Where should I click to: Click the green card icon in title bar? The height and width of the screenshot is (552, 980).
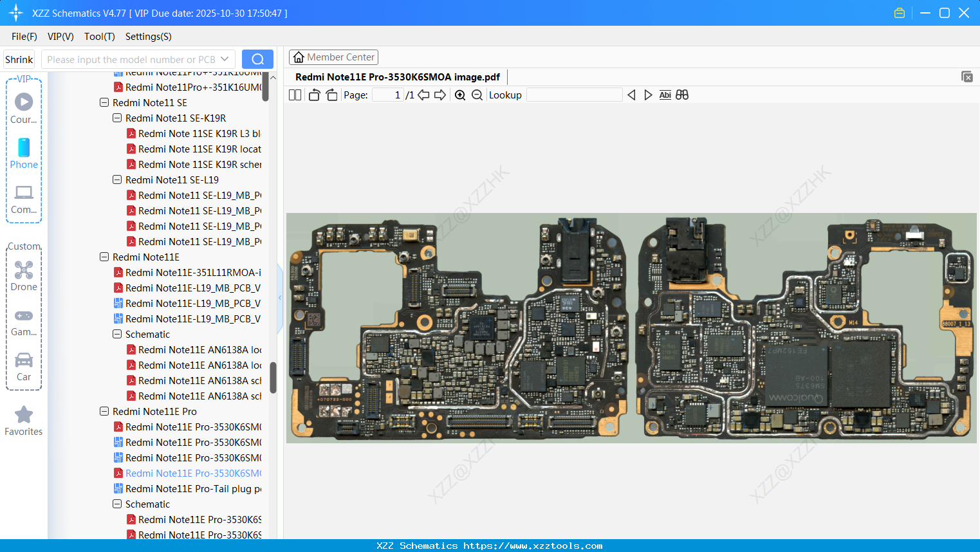click(900, 12)
